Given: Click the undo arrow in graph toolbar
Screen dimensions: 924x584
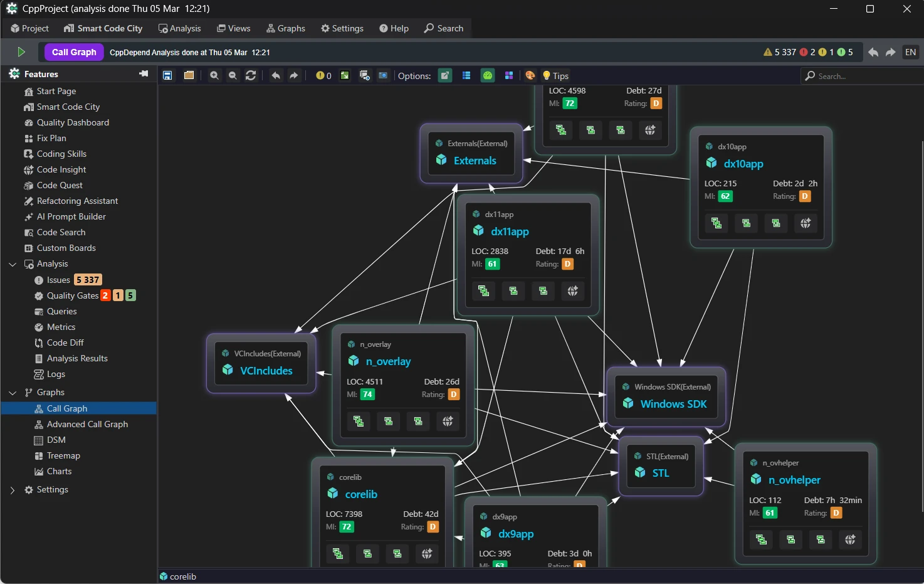Looking at the screenshot, I should pos(276,75).
